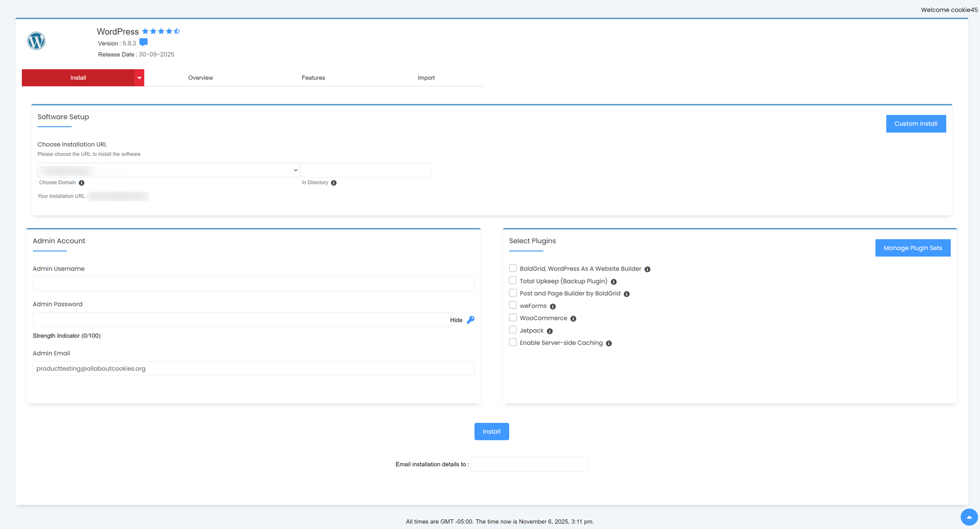Click info icon beside WooCommerce plugin
The image size is (980, 529).
[x=573, y=319]
